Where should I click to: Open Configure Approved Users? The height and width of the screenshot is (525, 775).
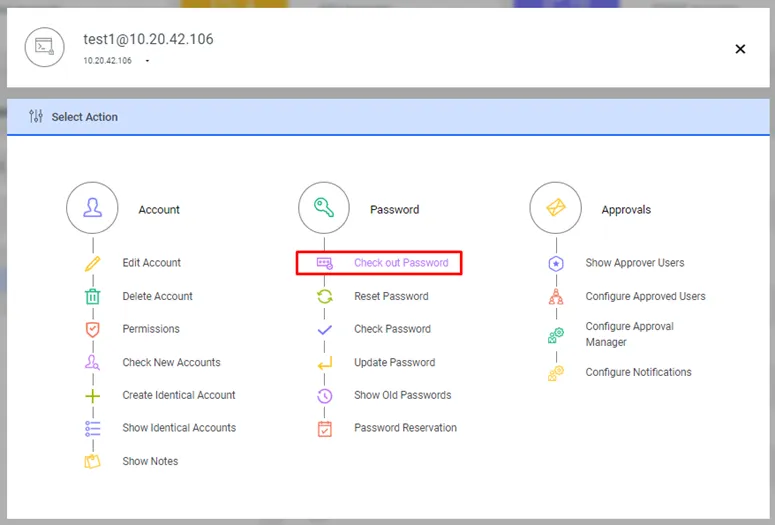(x=645, y=296)
